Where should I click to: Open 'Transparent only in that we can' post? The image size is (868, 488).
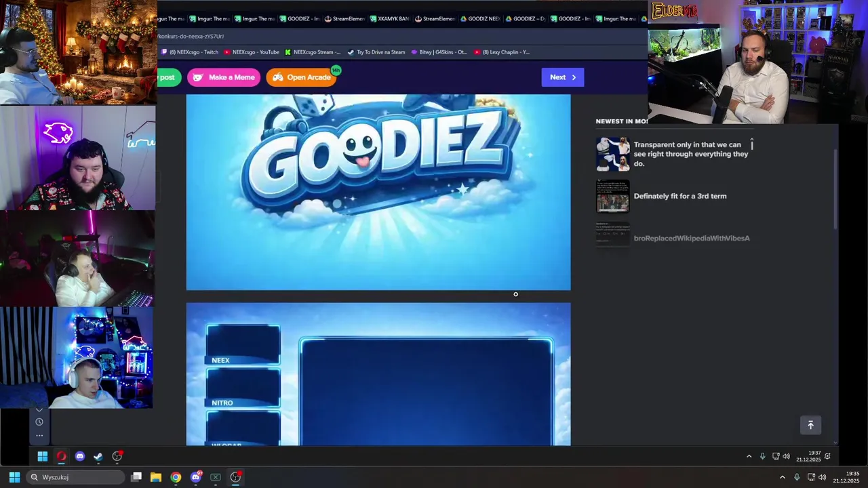(691, 154)
